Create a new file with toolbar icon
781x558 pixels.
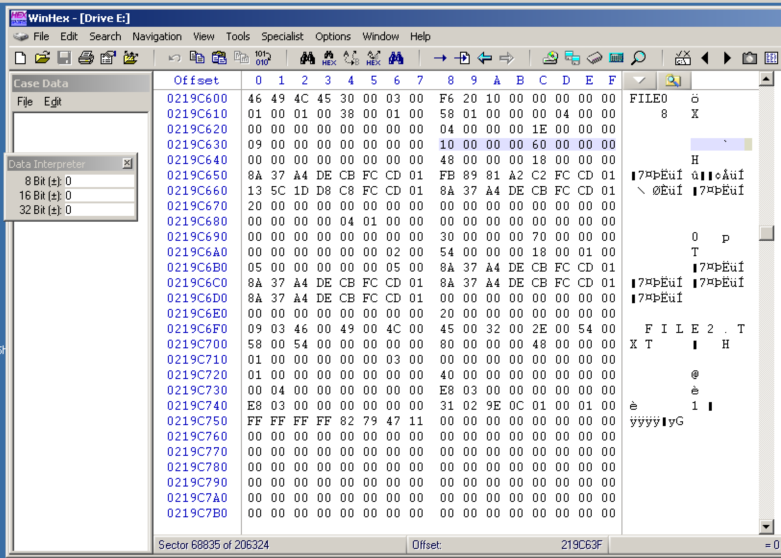[x=20, y=58]
